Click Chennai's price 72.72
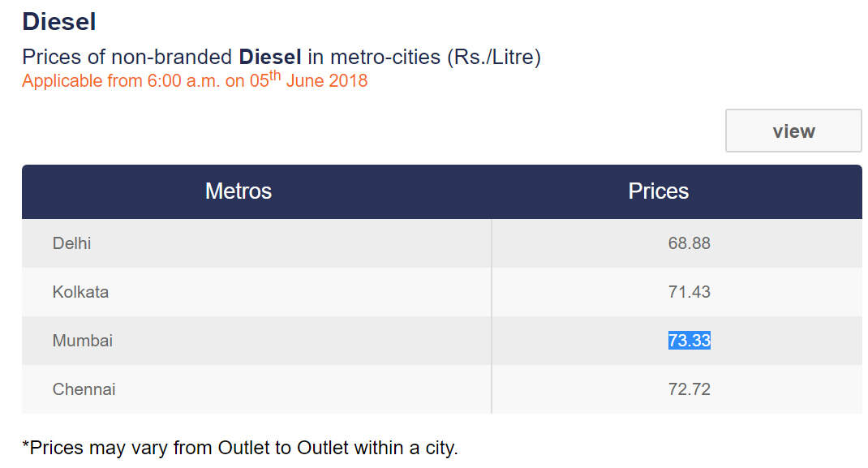Viewport: 868px width, 468px height. pyautogui.click(x=689, y=389)
